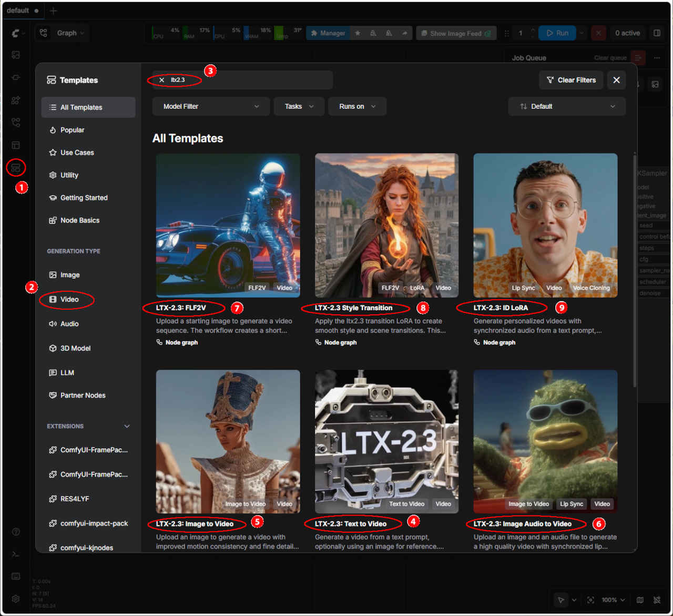
Task: Remove the ltx2.3 search filter X
Action: click(x=161, y=80)
